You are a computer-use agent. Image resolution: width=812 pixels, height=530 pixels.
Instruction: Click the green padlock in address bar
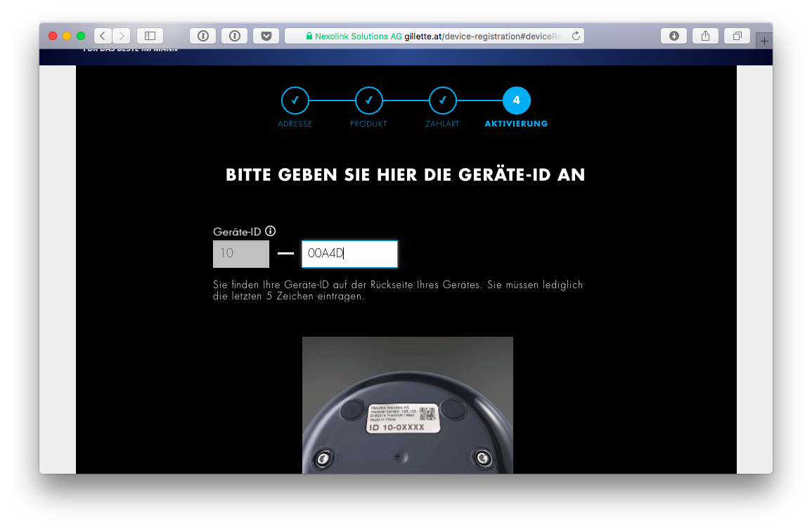pyautogui.click(x=309, y=36)
